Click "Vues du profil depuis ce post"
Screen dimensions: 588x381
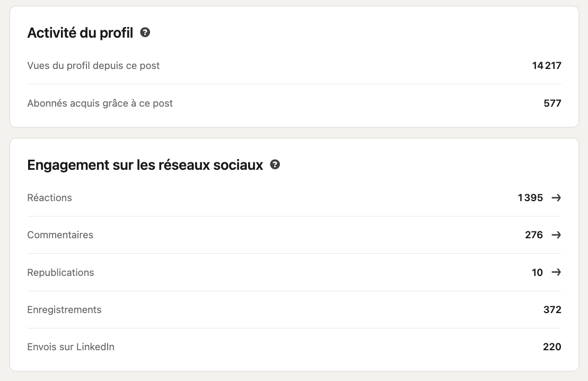[x=93, y=66]
